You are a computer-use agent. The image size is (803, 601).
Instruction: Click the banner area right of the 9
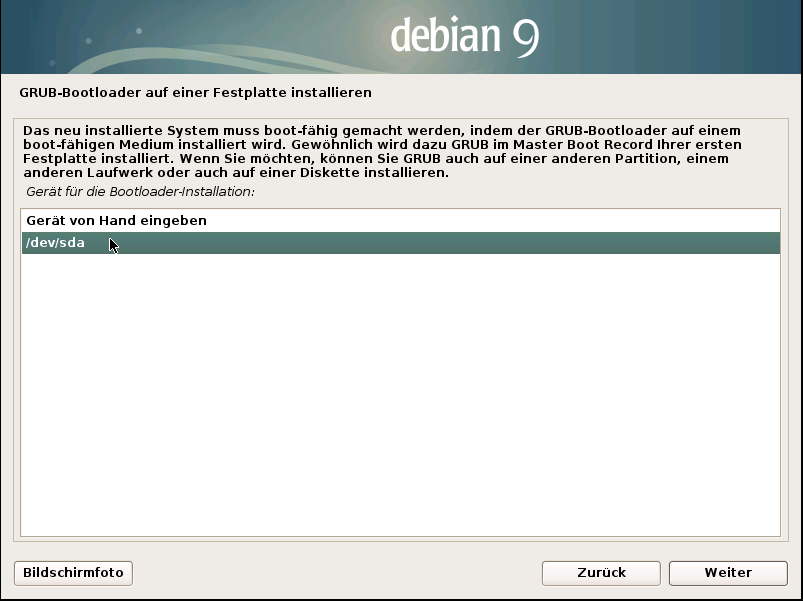[x=680, y=37]
